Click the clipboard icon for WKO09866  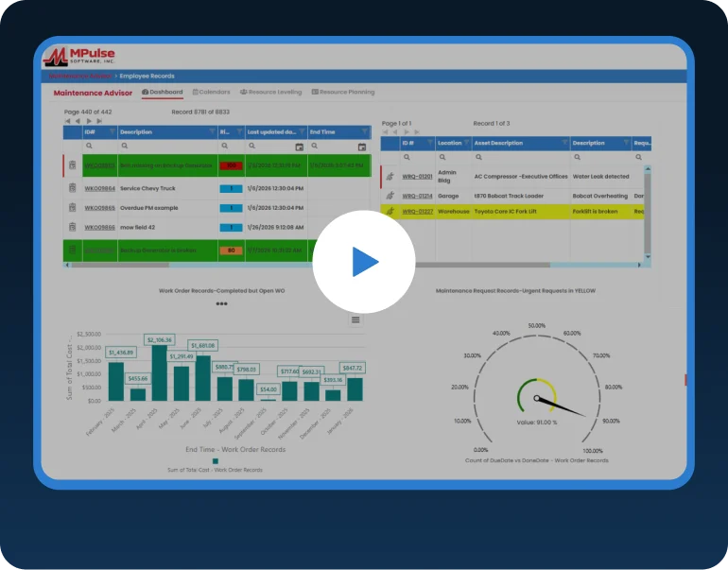72,227
